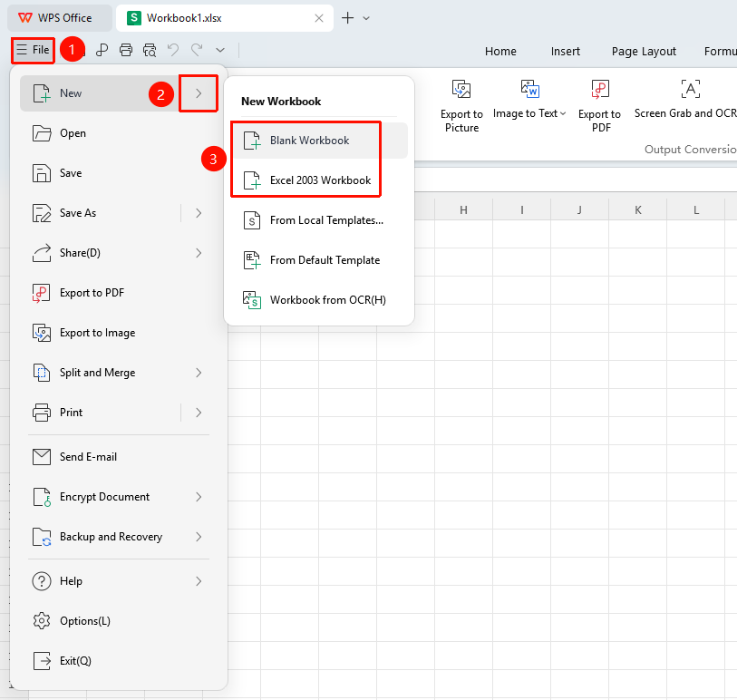
Task: Click the File menu button
Action: click(33, 50)
